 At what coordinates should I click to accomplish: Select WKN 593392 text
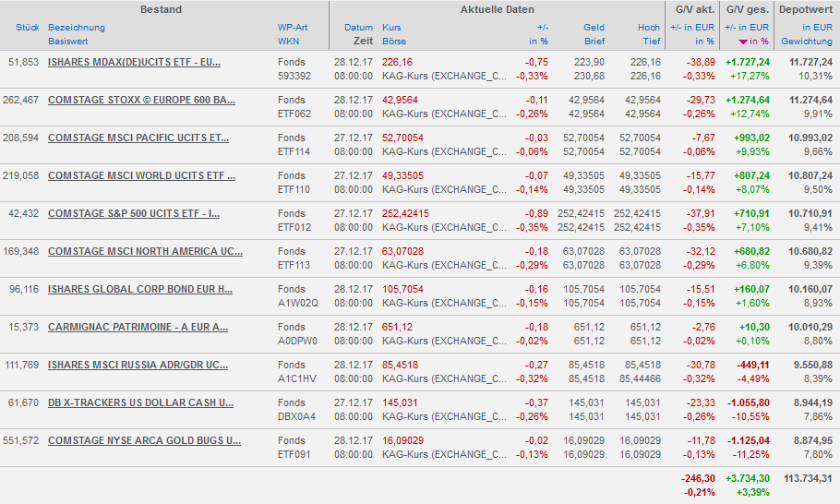(294, 76)
